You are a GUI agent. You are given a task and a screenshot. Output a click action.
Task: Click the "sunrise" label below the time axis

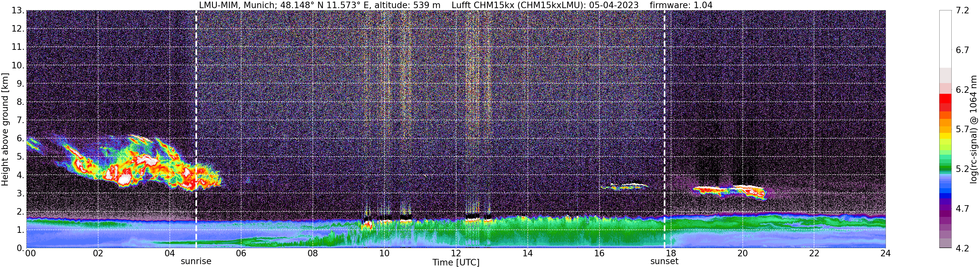point(196,262)
